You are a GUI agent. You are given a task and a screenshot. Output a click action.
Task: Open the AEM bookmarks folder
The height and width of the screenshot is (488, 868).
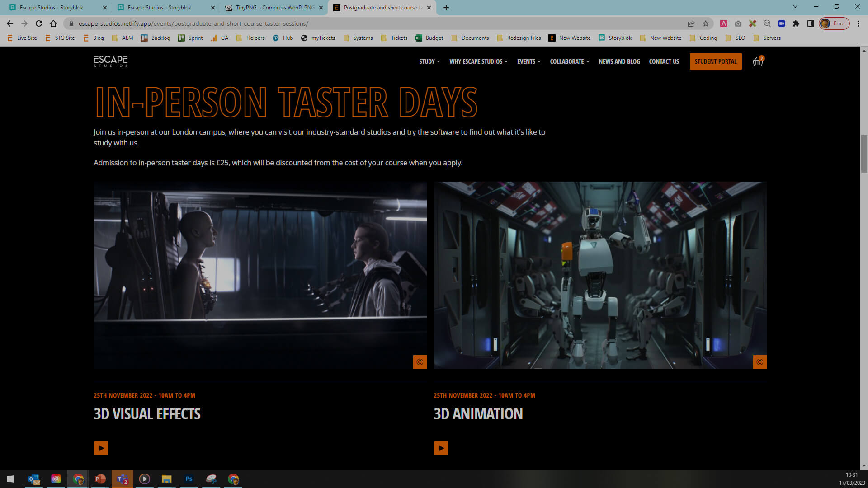click(x=123, y=38)
